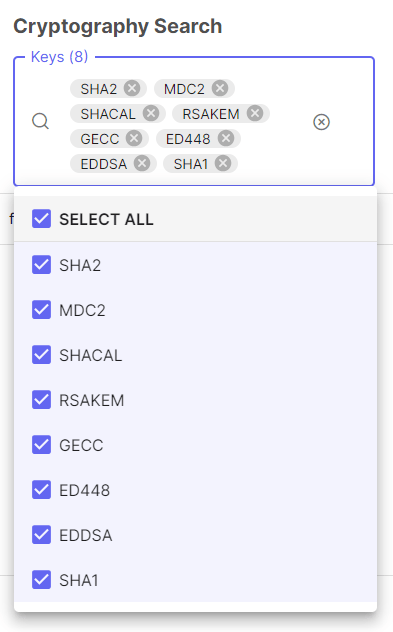
Task: Remove the GECC chip
Action: pyautogui.click(x=134, y=139)
